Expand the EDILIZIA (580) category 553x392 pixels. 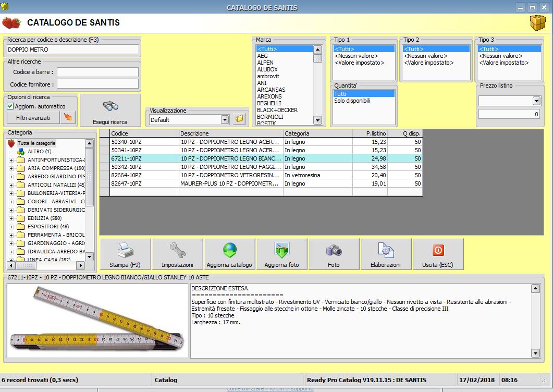pos(11,218)
